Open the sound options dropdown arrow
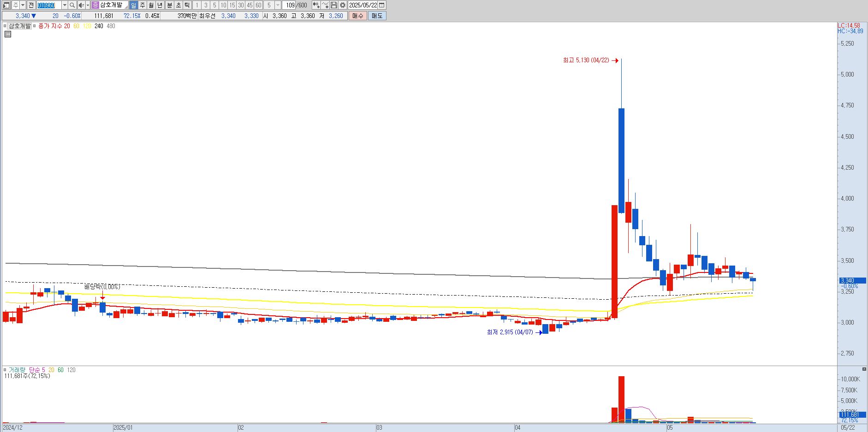Viewport: 868px width, 432px height. [88, 5]
